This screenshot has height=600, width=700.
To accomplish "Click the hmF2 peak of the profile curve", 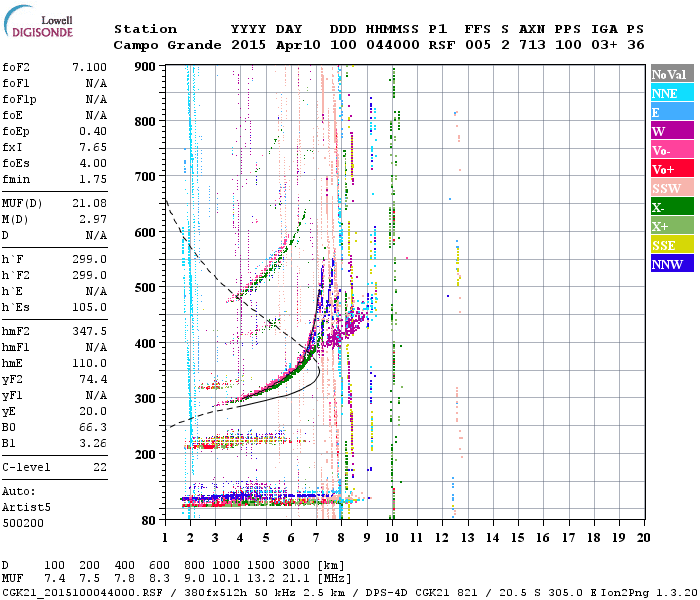I will [x=319, y=370].
